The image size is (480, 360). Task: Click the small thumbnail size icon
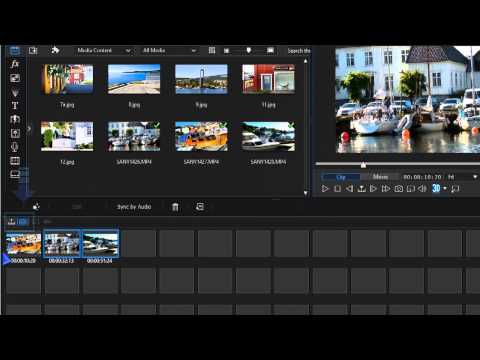pyautogui.click(x=227, y=51)
